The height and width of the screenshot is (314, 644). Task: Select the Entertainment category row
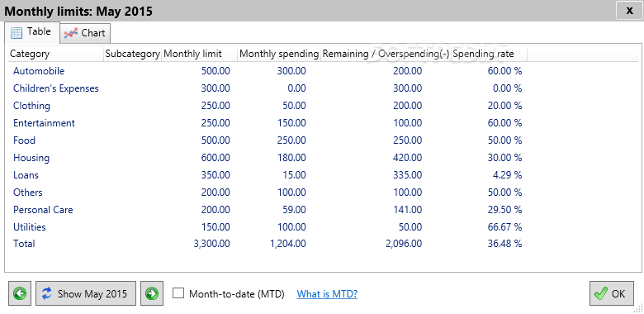tap(267, 123)
